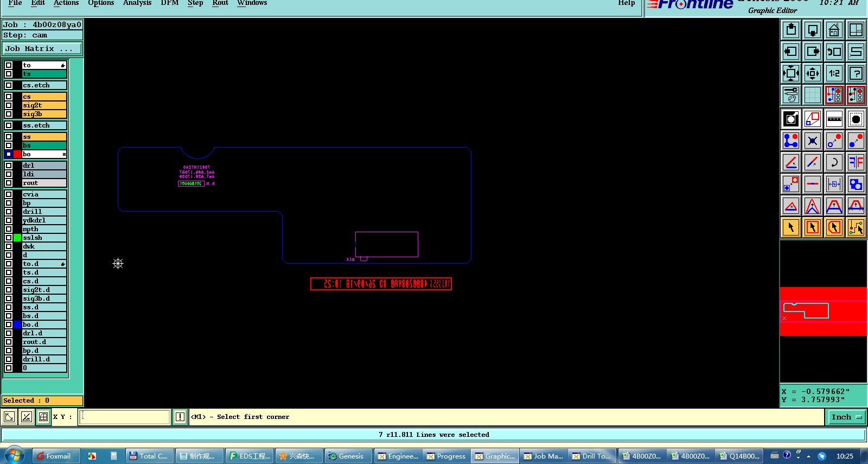The width and height of the screenshot is (868, 464).
Task: Select layer row 'to.d'
Action: [44, 264]
